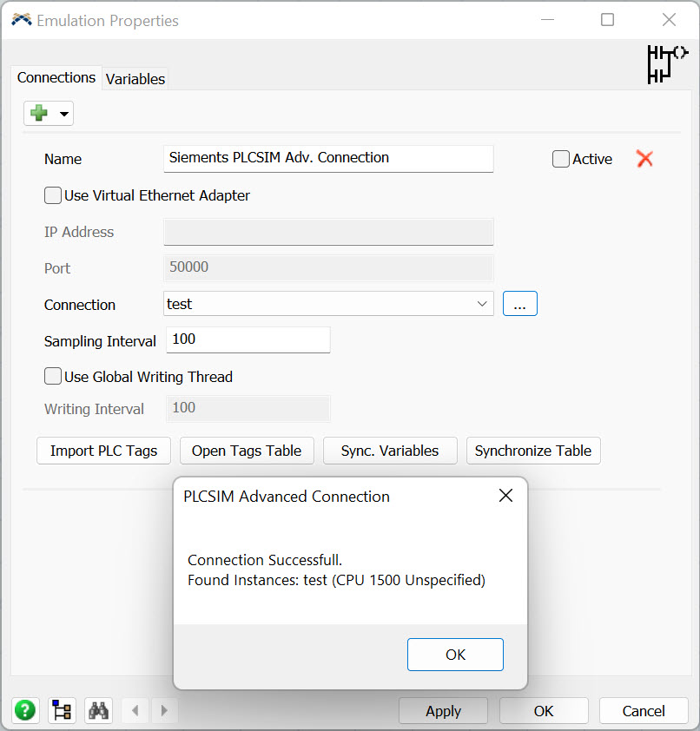700x731 pixels.
Task: Click the back arrow navigation icon
Action: tap(135, 710)
